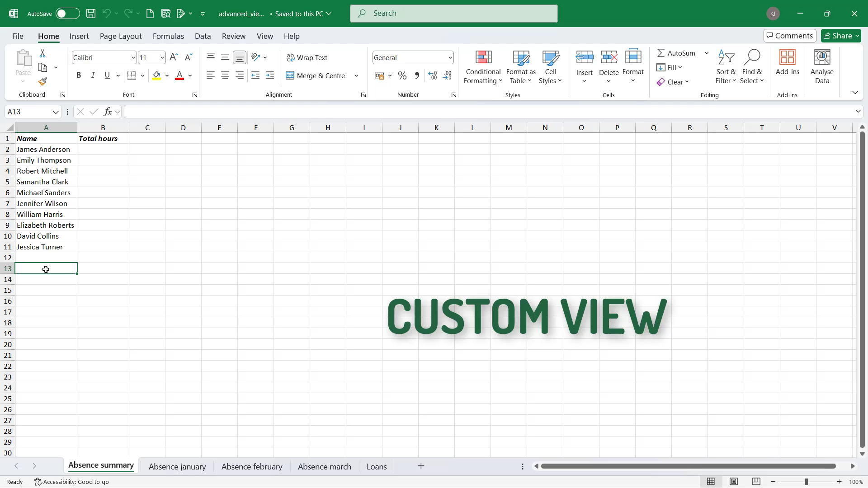This screenshot has width=868, height=488.
Task: Toggle Bold formatting
Action: point(79,75)
